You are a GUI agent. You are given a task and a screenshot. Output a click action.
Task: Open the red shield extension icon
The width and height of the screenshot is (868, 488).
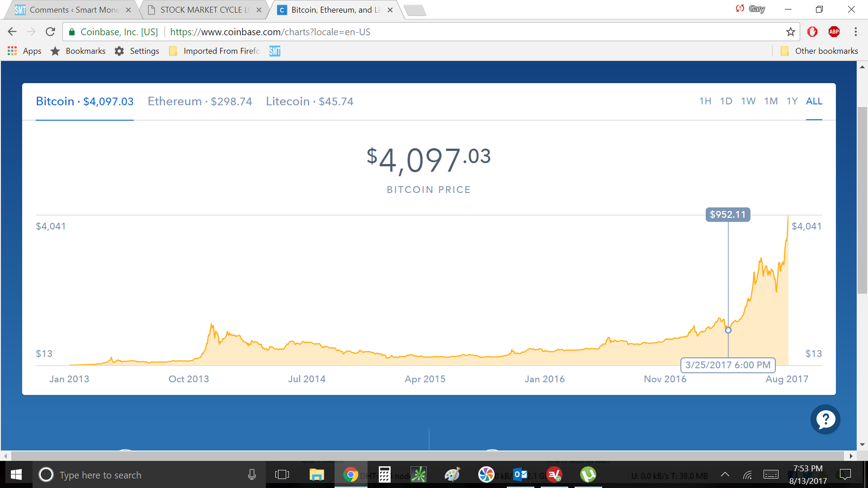812,32
